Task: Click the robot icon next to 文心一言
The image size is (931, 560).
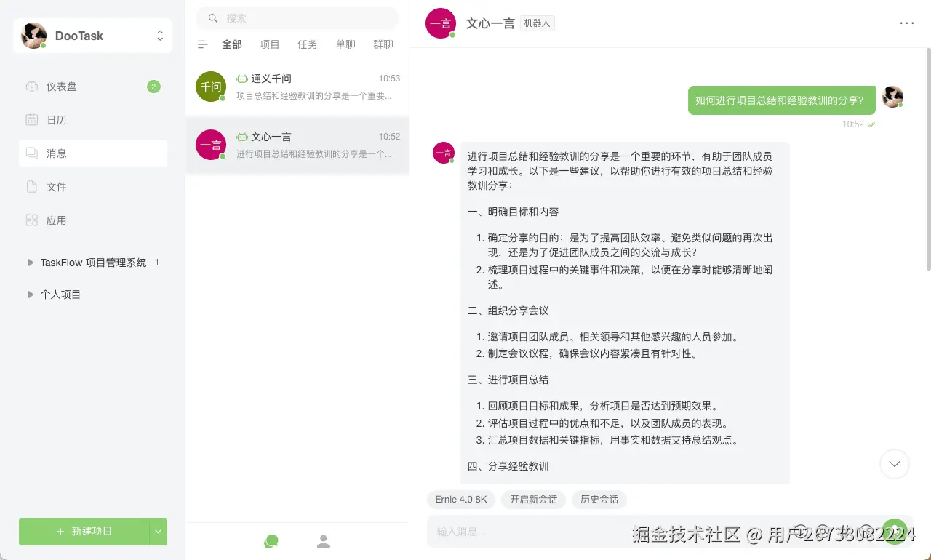Action: (x=242, y=137)
